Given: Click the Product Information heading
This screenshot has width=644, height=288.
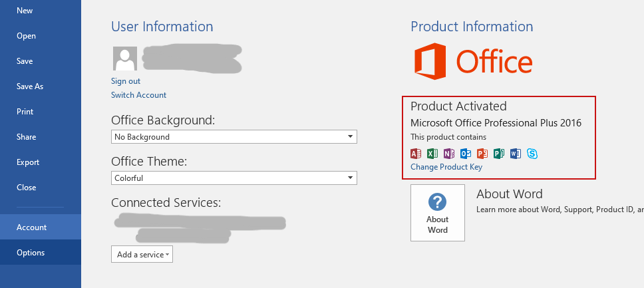Looking at the screenshot, I should (472, 27).
